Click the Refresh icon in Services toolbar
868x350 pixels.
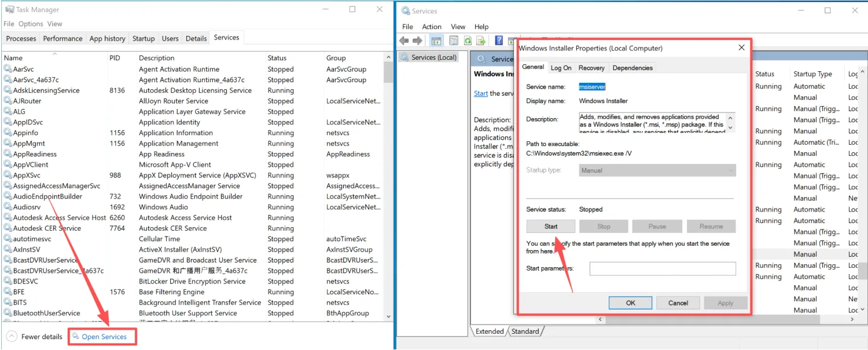467,41
